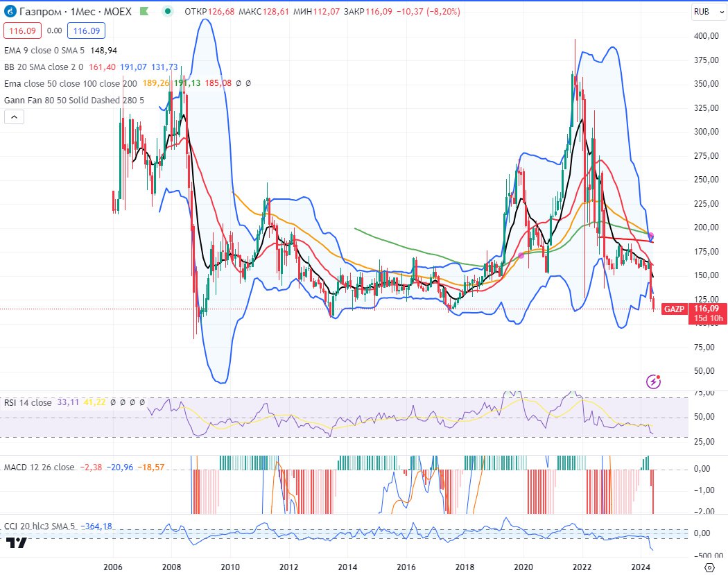
Task: Click the 250,00 level on the price axis
Action: [x=707, y=180]
